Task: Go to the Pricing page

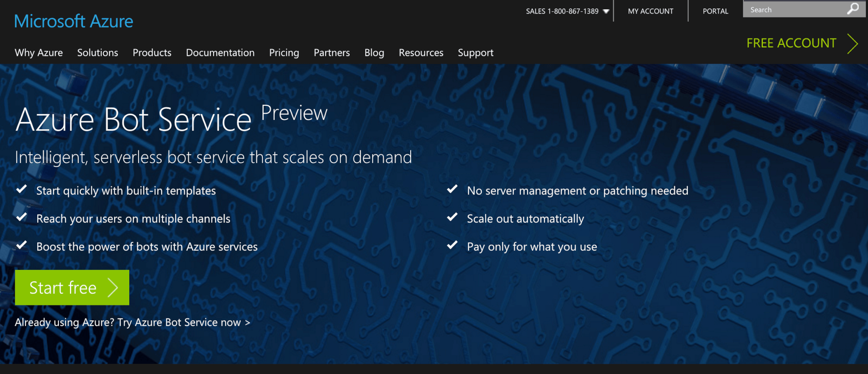Action: (284, 53)
